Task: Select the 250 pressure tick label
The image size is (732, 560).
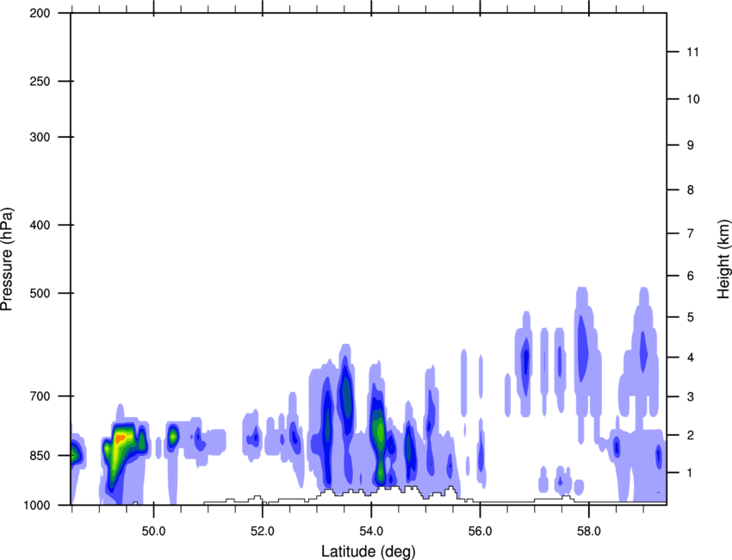Action: click(x=40, y=81)
